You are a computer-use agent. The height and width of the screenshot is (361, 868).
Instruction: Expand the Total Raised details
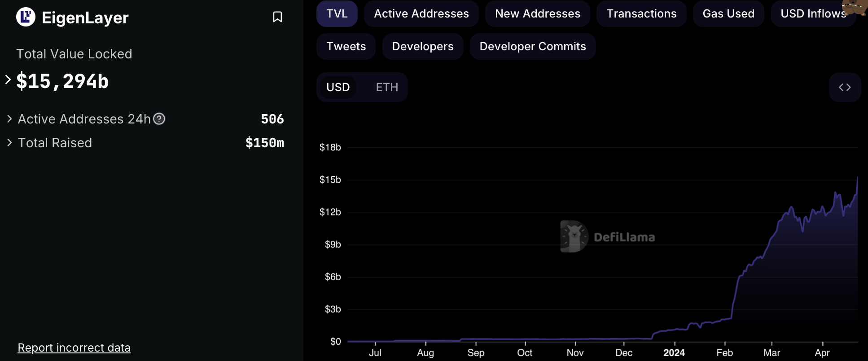click(9, 143)
